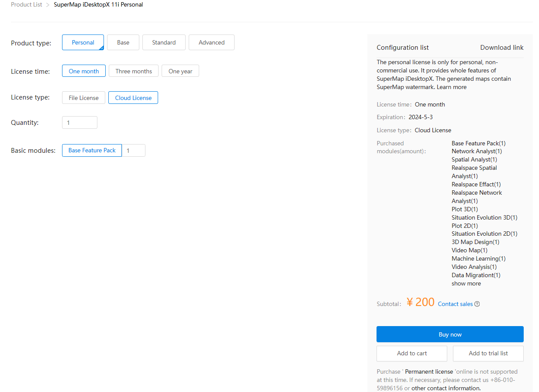Select the Personal product type
Image resolution: width=539 pixels, height=392 pixels.
[x=83, y=42]
